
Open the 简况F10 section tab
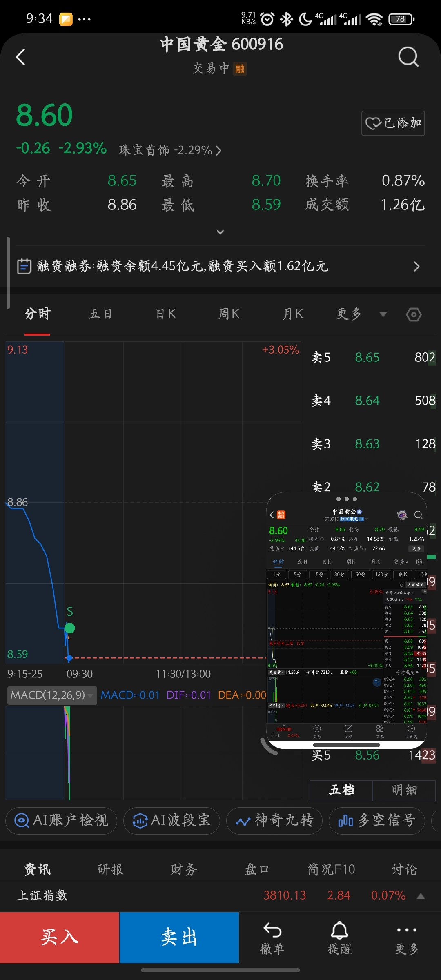point(331,869)
